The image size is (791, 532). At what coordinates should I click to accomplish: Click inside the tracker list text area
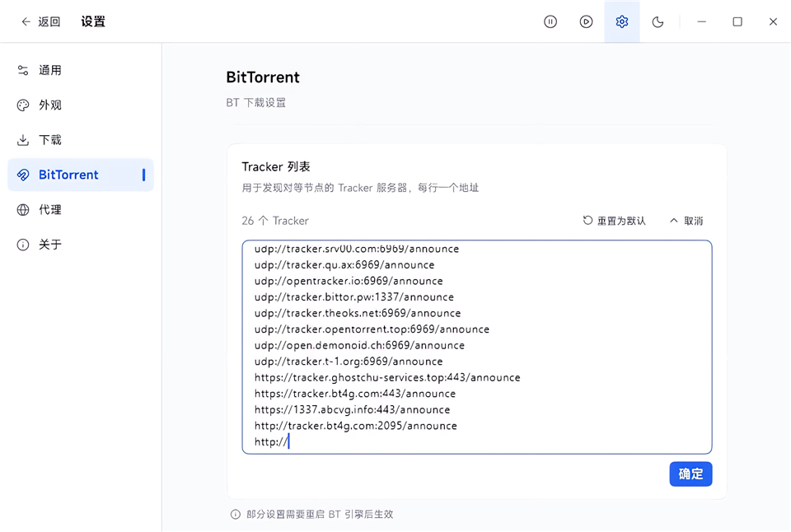[476, 346]
